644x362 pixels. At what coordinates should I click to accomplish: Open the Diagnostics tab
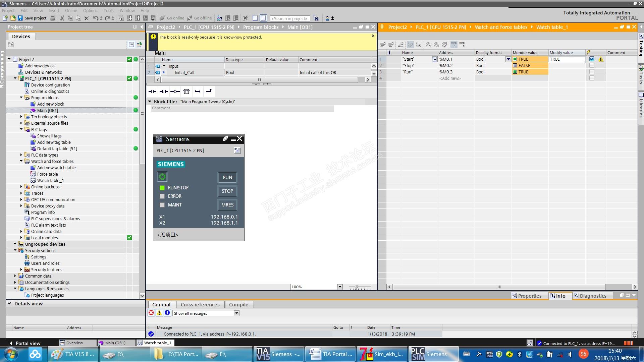[593, 296]
